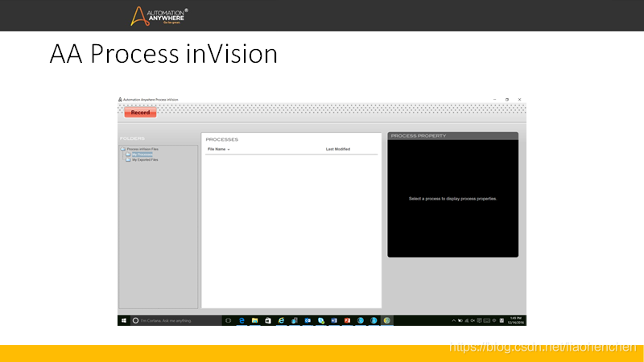Viewport: 644px width, 362px height.
Task: Open the taskbar clock and date
Action: point(515,320)
